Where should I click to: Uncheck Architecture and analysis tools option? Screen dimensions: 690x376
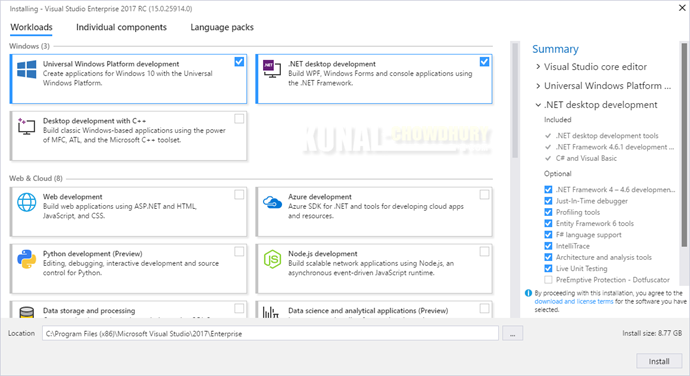[x=548, y=257]
